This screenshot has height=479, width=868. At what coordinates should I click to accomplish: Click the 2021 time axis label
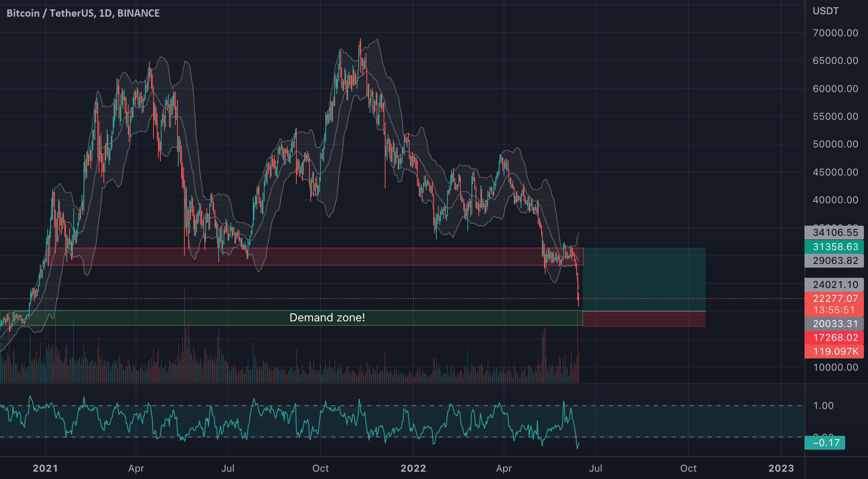coord(45,468)
